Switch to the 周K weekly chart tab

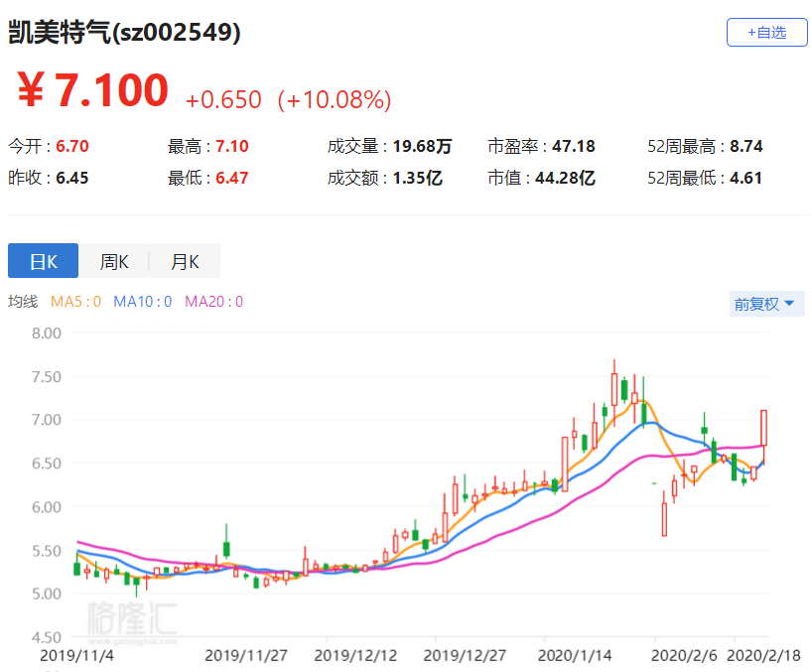pyautogui.click(x=114, y=261)
